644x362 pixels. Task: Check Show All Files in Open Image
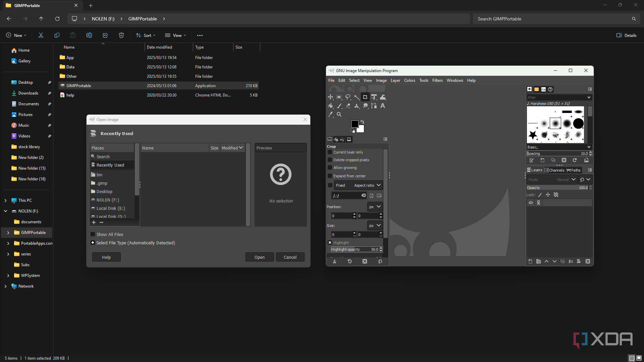tap(93, 234)
